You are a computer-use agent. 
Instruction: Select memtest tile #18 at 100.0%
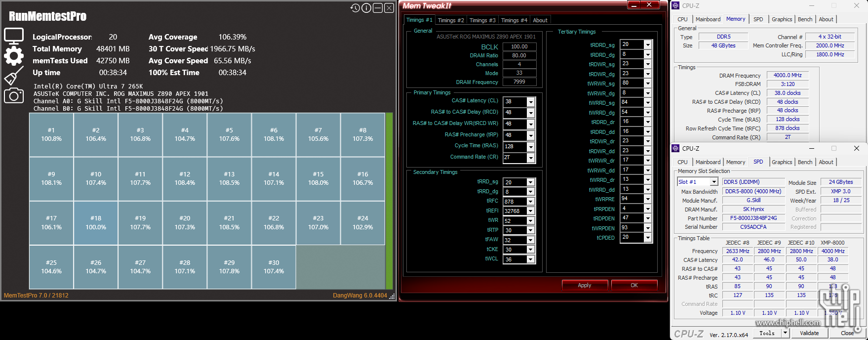pyautogui.click(x=96, y=223)
